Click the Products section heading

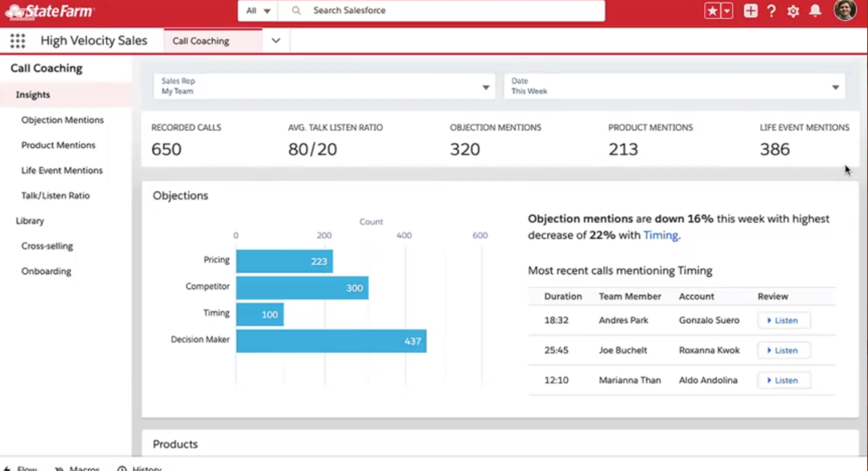(x=175, y=444)
